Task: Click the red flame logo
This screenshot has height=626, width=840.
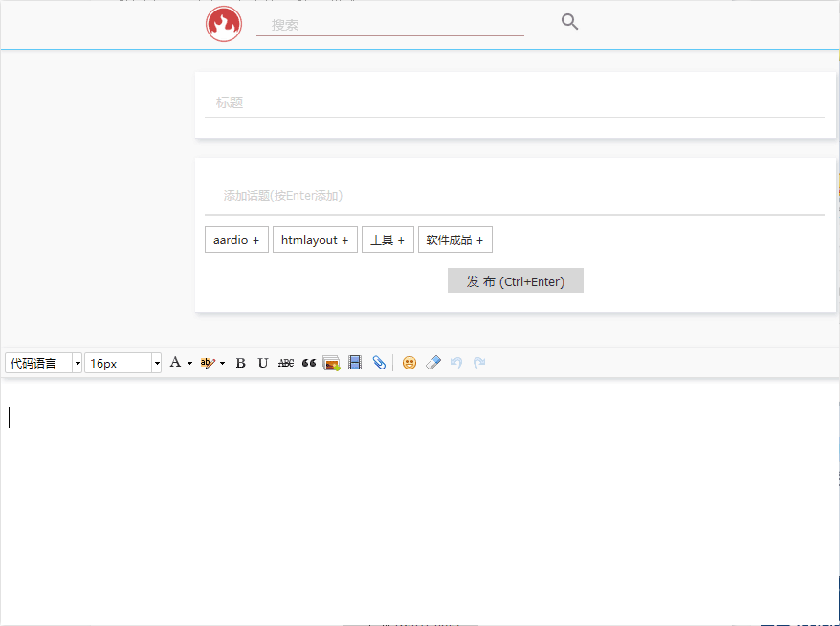Action: (224, 24)
